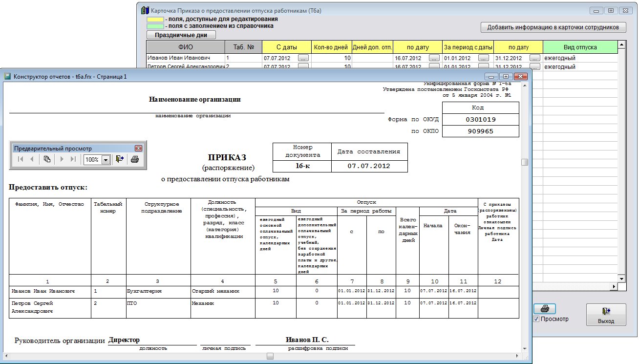The height and width of the screenshot is (364, 639).
Task: Expand the 100% zoom dropdown
Action: pyautogui.click(x=106, y=160)
